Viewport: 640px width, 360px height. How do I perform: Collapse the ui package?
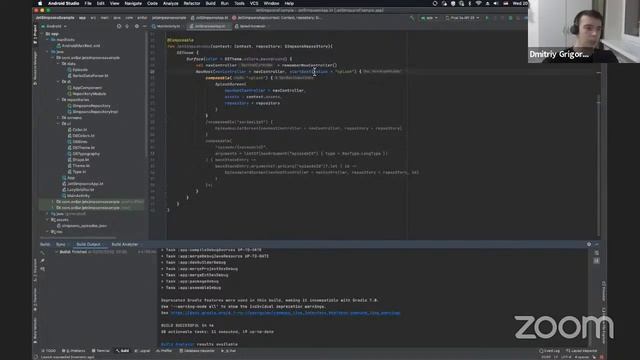pyautogui.click(x=58, y=123)
